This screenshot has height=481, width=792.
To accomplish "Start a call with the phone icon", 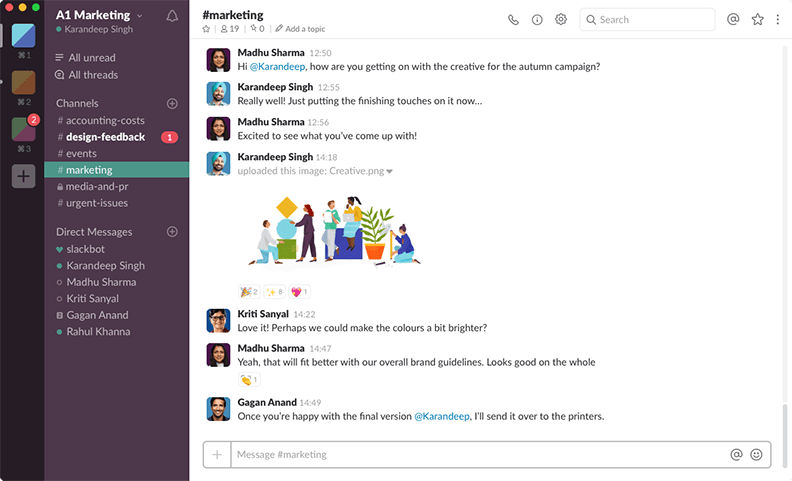I will (513, 19).
